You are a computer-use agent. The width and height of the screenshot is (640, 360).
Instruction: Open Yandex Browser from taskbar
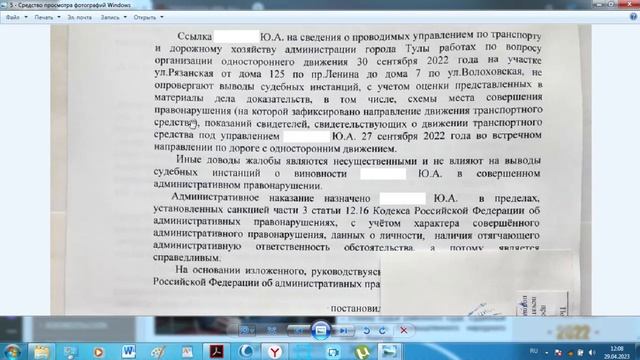coord(275,352)
